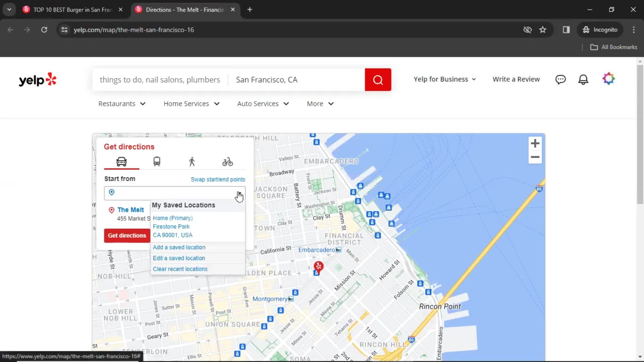
Task: Expand the Auto Services menu
Action: tap(263, 104)
